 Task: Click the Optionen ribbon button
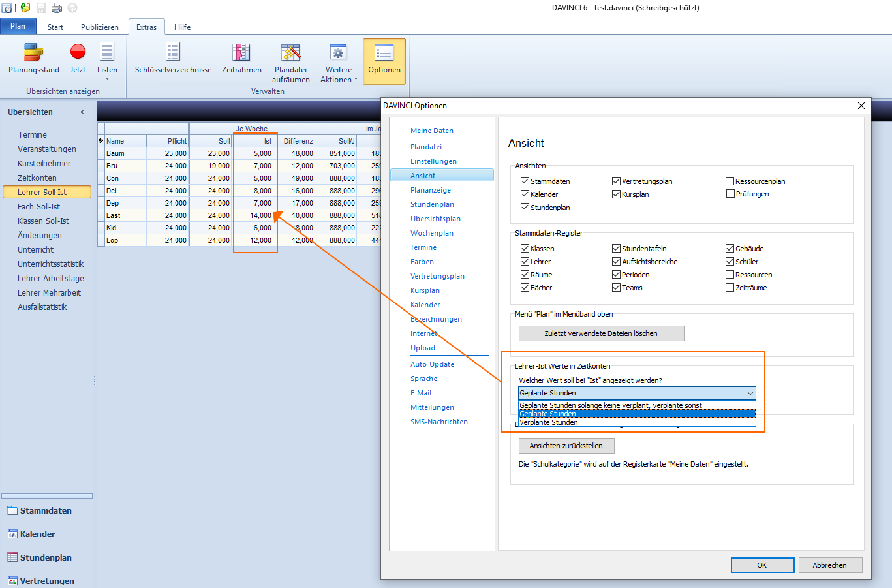(x=384, y=61)
